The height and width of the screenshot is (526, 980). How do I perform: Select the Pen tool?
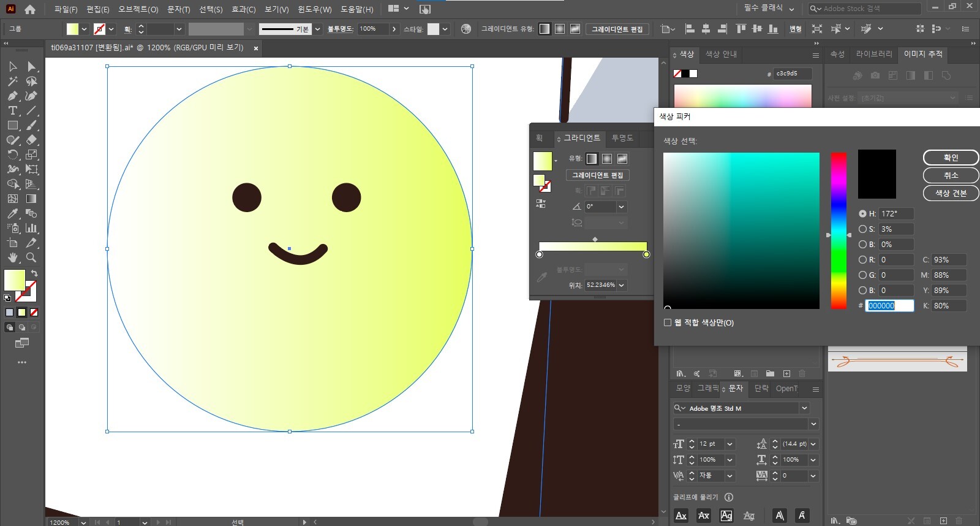(x=12, y=96)
